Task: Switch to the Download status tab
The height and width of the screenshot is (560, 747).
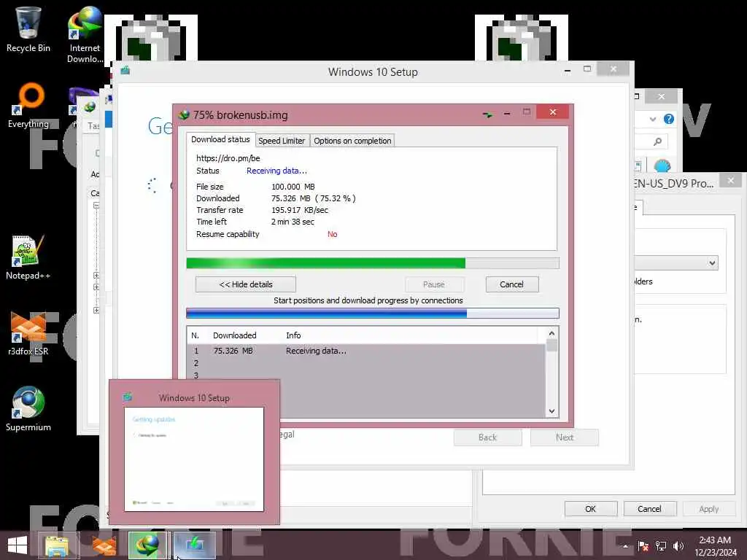Action: pyautogui.click(x=220, y=139)
